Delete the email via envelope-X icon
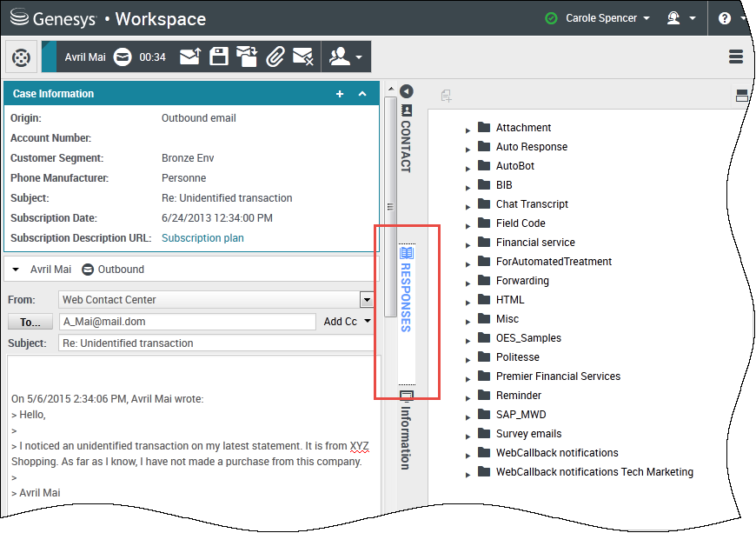Image resolution: width=756 pixels, height=533 pixels. 302,57
